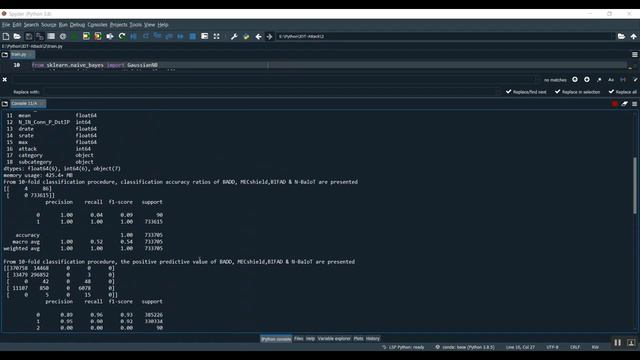Close the find and replace bar

pos(5,80)
